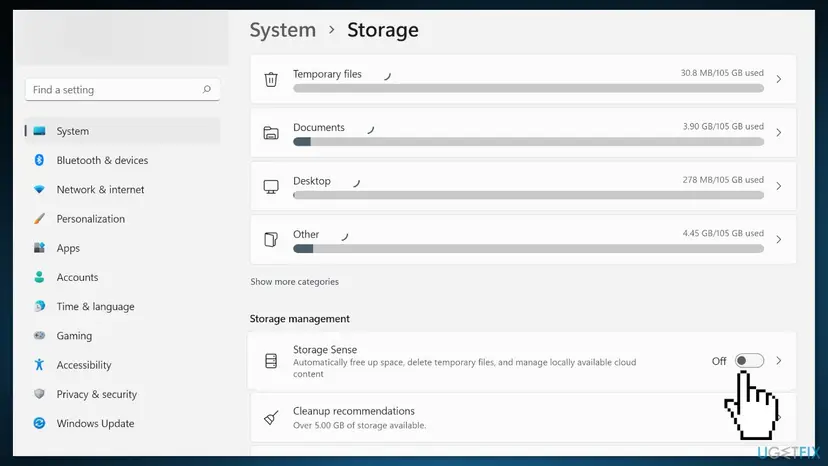Open Accounts settings
Viewport: 828px width, 466px height.
pos(123,277)
